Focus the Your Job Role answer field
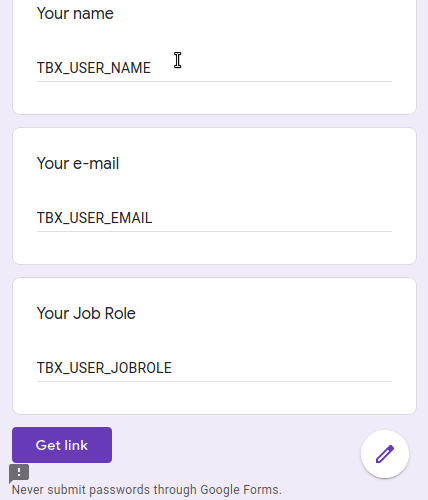The width and height of the screenshot is (428, 500). click(214, 368)
